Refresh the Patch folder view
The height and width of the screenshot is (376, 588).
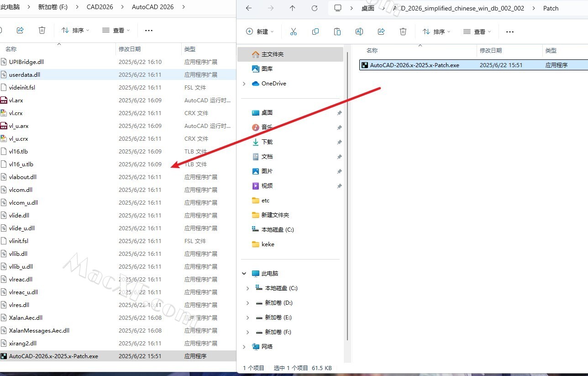click(x=315, y=8)
